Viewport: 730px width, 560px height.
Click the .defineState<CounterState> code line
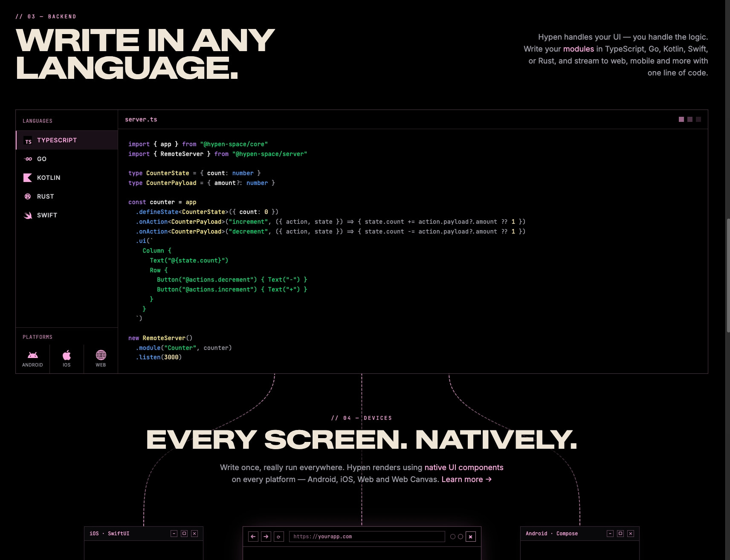[x=207, y=212]
